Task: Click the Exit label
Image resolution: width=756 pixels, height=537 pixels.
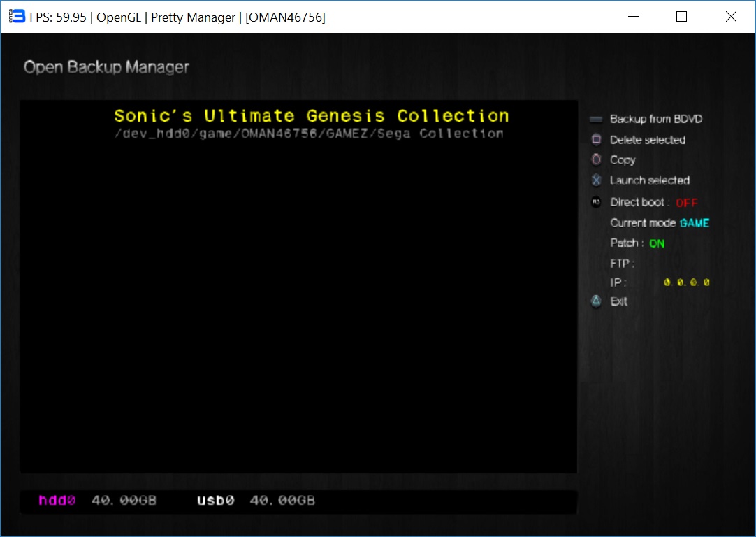Action: point(618,301)
